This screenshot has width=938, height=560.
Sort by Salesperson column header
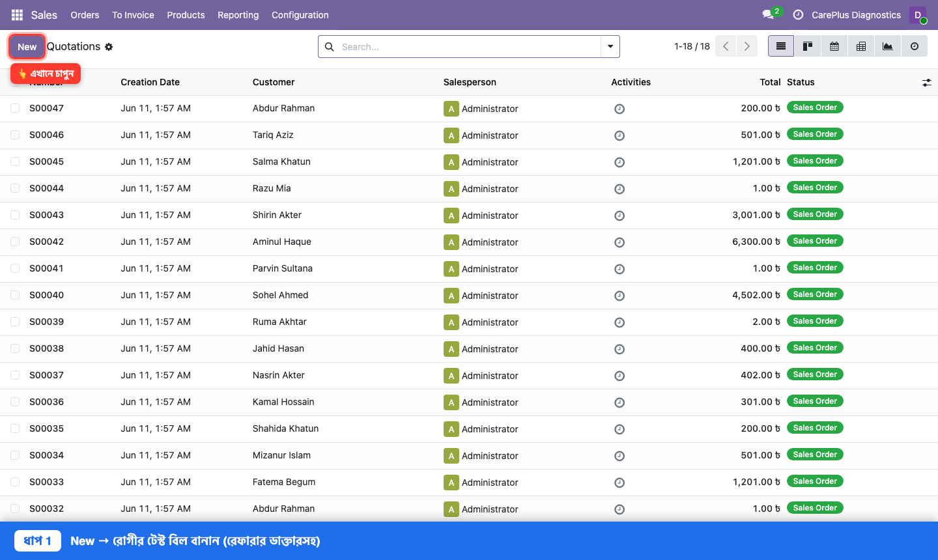tap(470, 82)
